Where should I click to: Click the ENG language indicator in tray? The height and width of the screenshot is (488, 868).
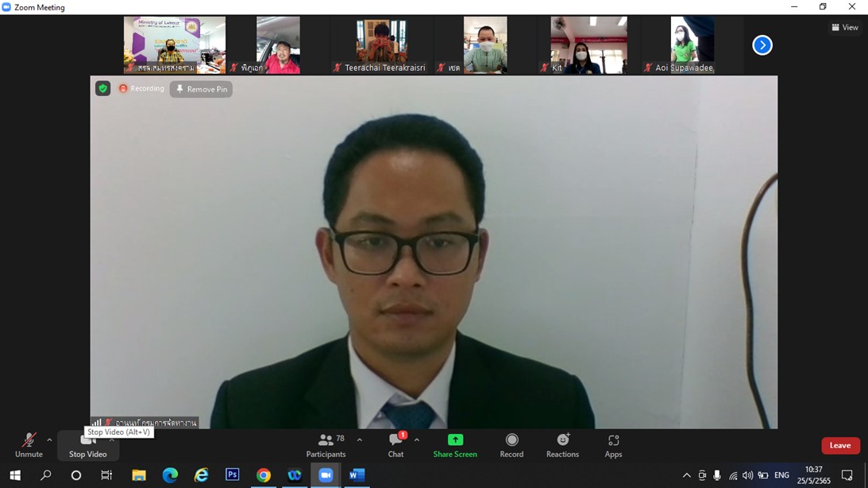coord(781,475)
